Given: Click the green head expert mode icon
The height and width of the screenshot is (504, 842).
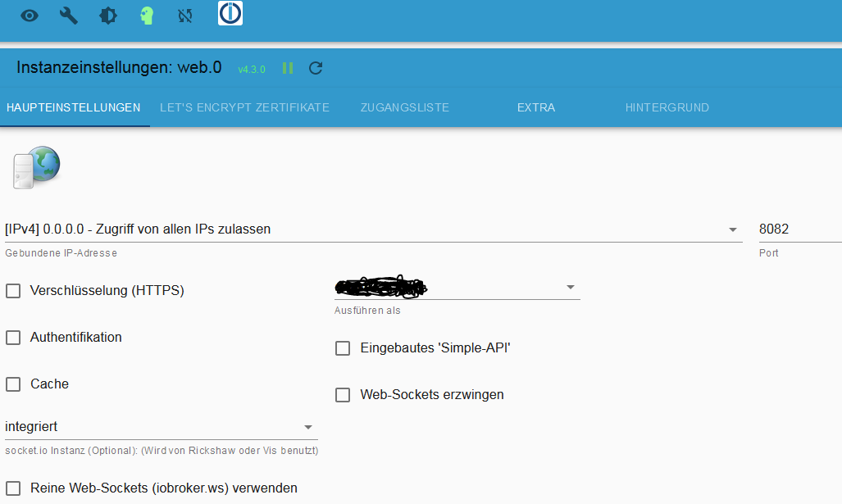Looking at the screenshot, I should (x=147, y=16).
